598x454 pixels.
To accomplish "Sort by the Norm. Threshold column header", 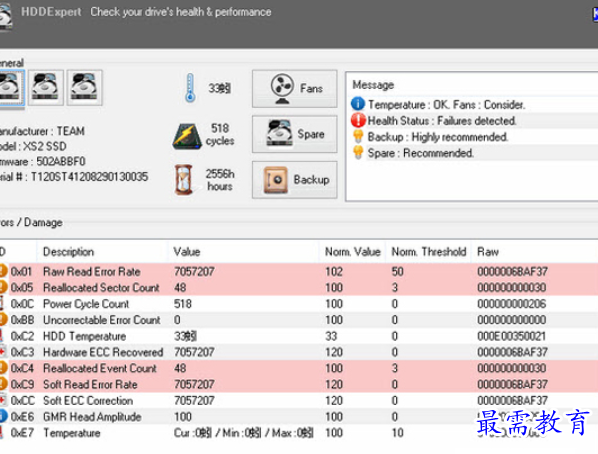I will point(429,252).
